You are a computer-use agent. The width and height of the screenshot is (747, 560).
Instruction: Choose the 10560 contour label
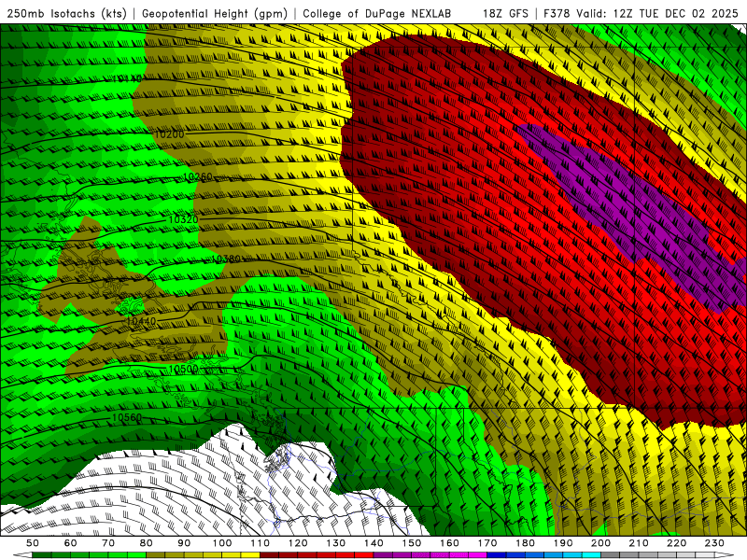click(x=127, y=417)
